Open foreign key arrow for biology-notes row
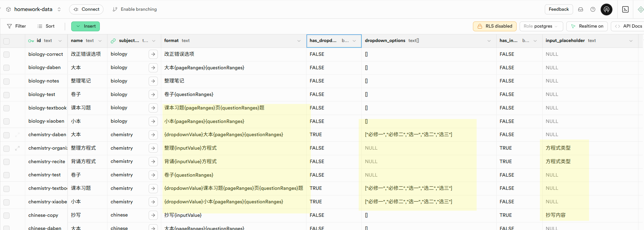644x230 pixels. 153,81
